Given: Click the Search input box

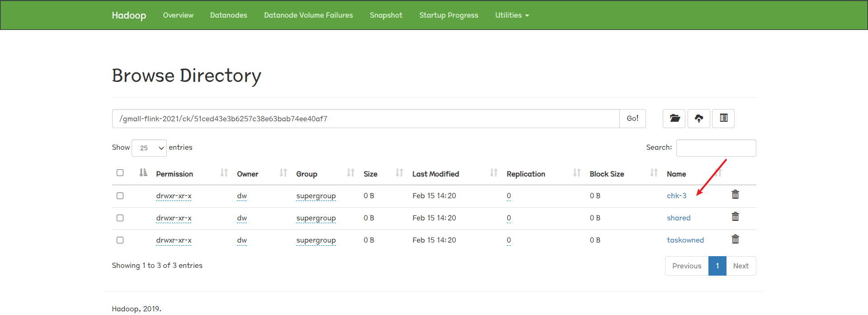Looking at the screenshot, I should [716, 148].
